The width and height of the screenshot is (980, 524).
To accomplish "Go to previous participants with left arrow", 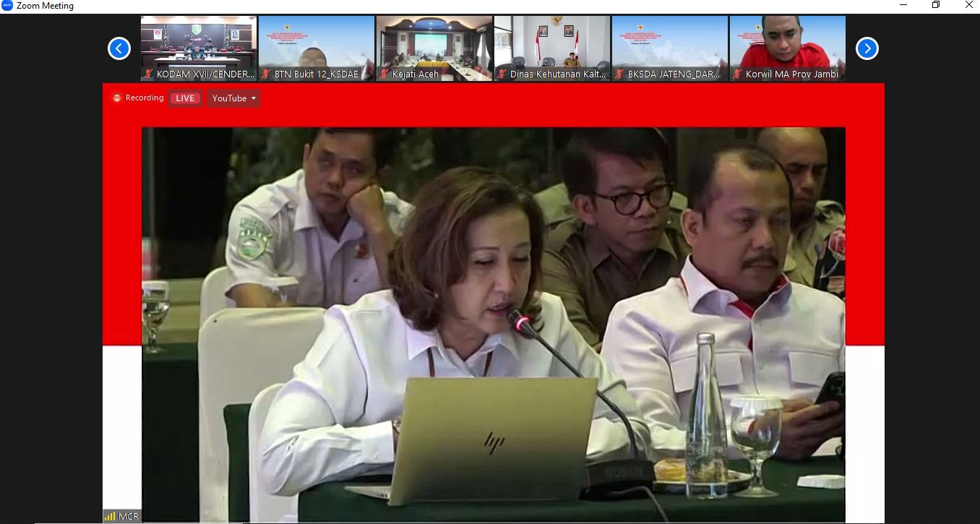I will 119,48.
